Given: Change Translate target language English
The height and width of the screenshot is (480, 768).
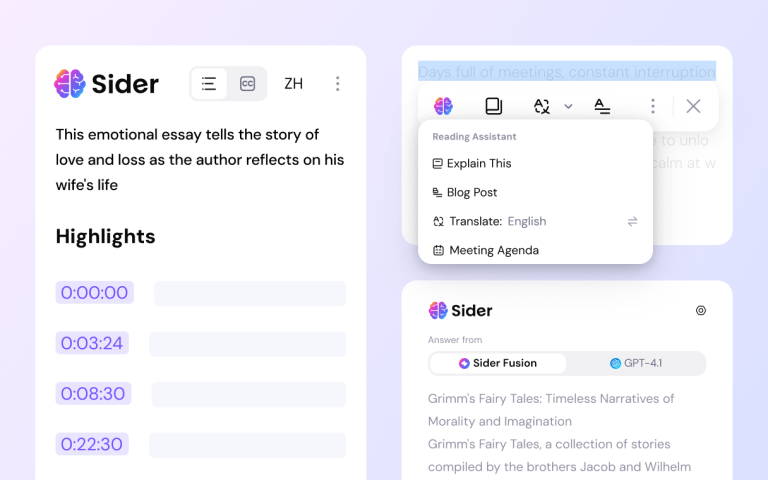Looking at the screenshot, I should 527,221.
